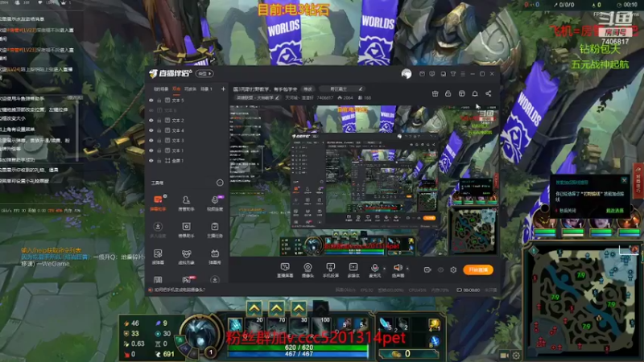
Task: Show the dimmed 文本 6 layer
Action: coord(151,110)
